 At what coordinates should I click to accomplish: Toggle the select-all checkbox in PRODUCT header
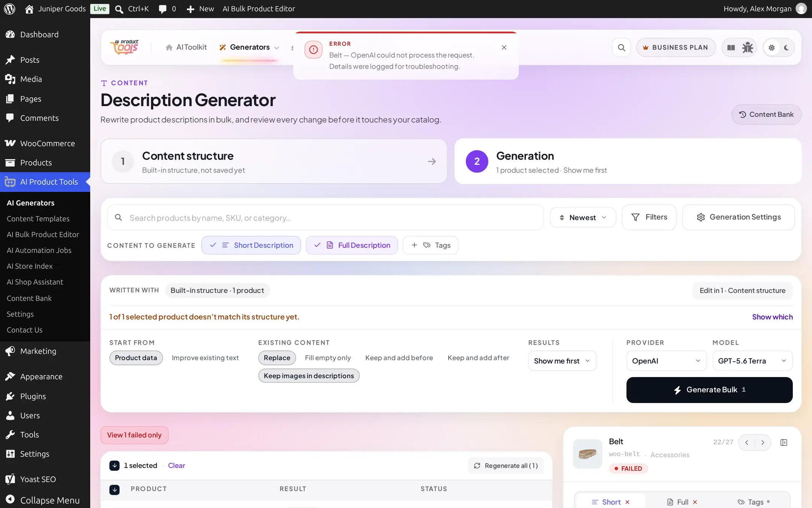click(114, 489)
